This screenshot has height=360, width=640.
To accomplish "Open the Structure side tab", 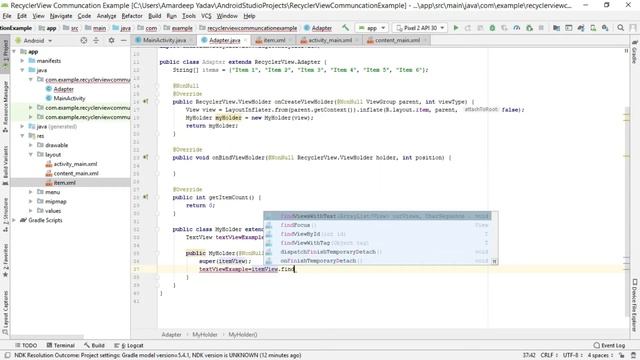I will click(5, 215).
